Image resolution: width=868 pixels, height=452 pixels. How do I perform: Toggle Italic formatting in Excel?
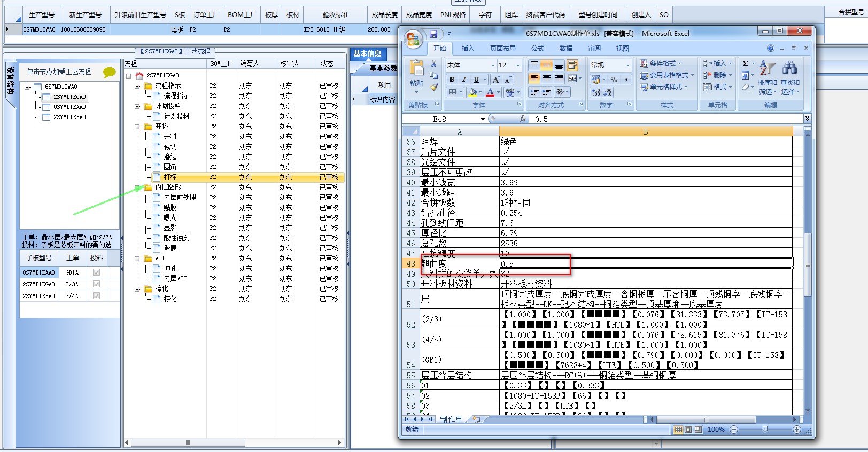coord(464,80)
